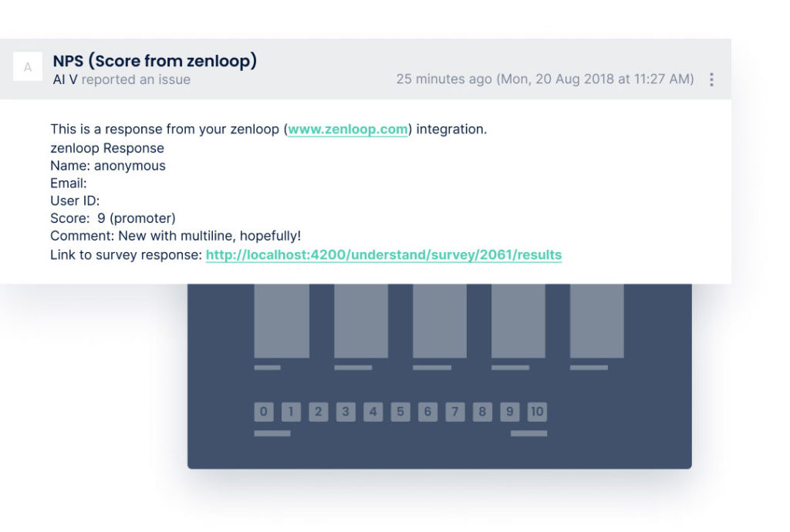Select score 1 in the NPS scale
This screenshot has width=790, height=532.
coord(291,412)
